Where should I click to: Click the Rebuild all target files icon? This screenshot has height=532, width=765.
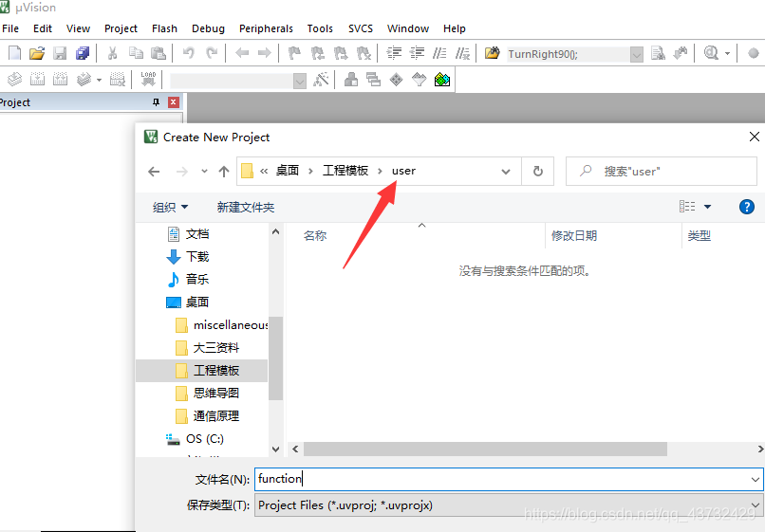[x=60, y=79]
